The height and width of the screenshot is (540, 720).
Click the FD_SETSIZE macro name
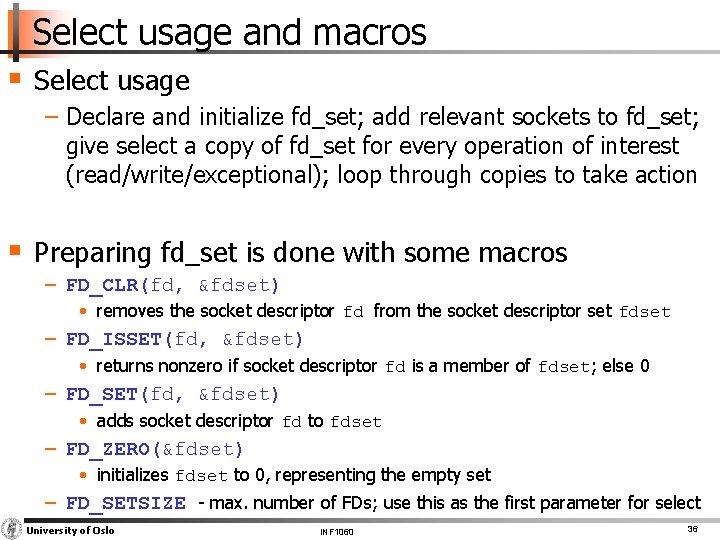click(x=126, y=504)
